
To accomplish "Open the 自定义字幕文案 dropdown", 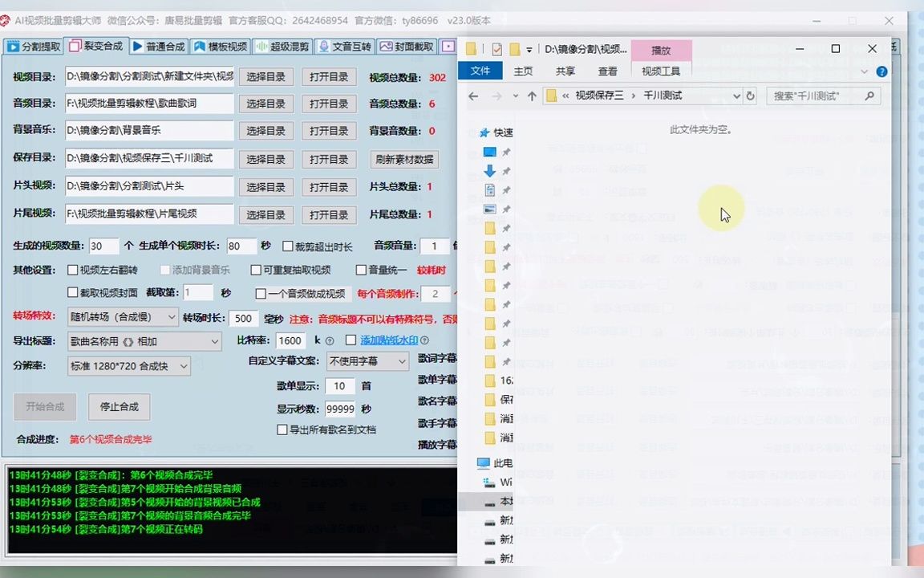I will (367, 361).
